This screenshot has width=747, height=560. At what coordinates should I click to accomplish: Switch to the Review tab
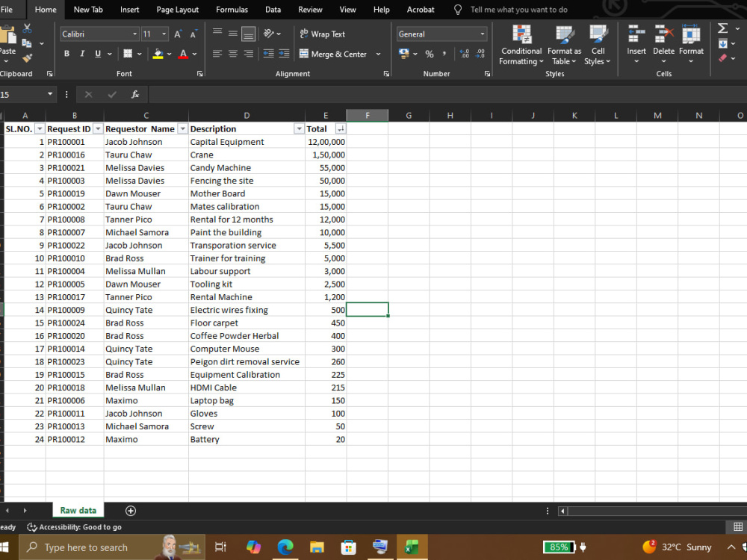point(310,10)
